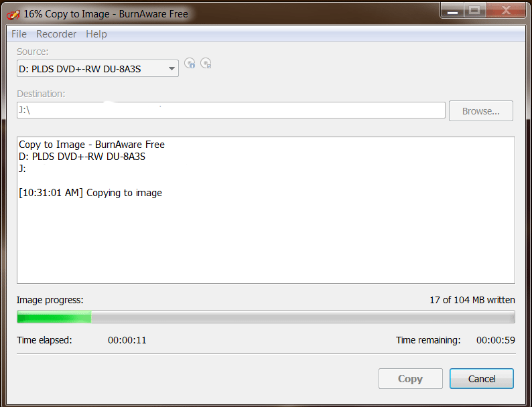Image resolution: width=532 pixels, height=407 pixels.
Task: Click the Browse... button
Action: [481, 111]
